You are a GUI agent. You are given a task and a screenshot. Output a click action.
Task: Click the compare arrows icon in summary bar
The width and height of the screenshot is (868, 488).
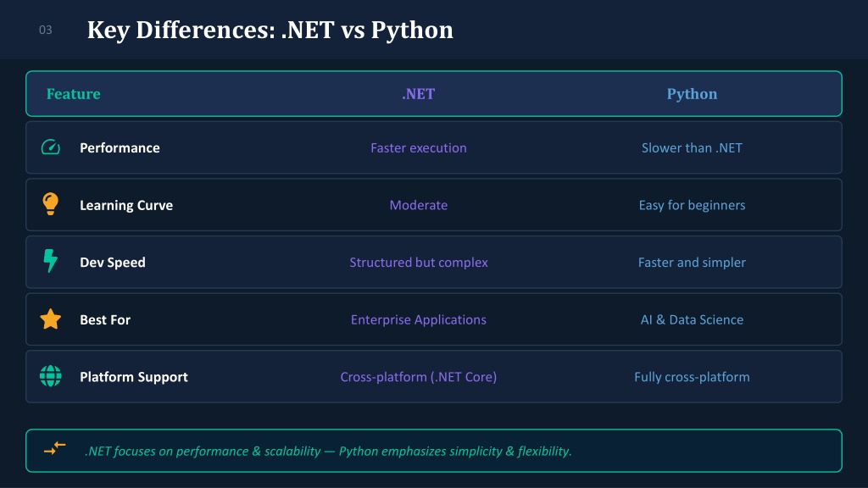(55, 449)
